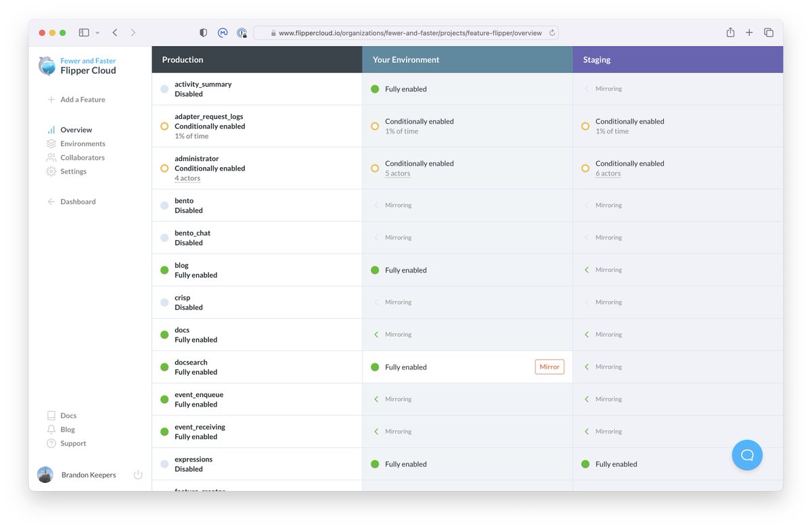Click the Overview bar chart icon
Screen dimensions: 812x529
click(51, 130)
